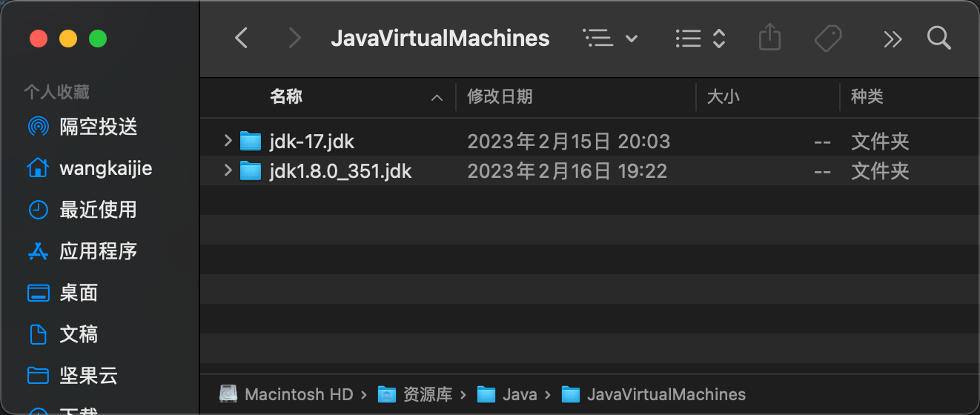Click the Macintosh HD disk icon

pyautogui.click(x=228, y=394)
